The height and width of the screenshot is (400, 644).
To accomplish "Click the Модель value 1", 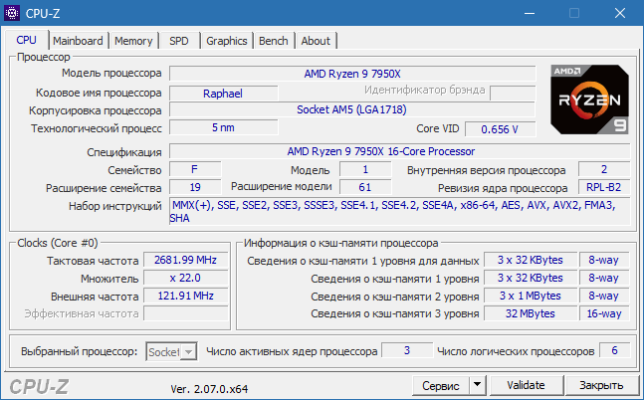I will coord(365,169).
